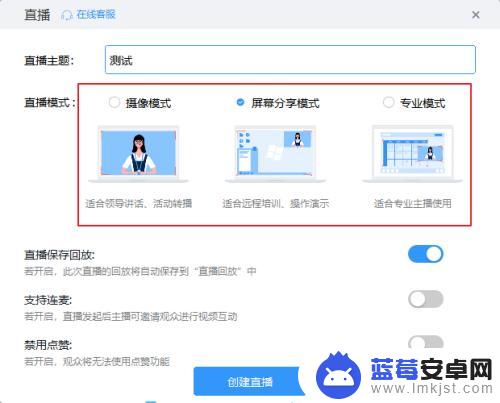Click caption 适合领导讲话、活动转播

coord(138,203)
